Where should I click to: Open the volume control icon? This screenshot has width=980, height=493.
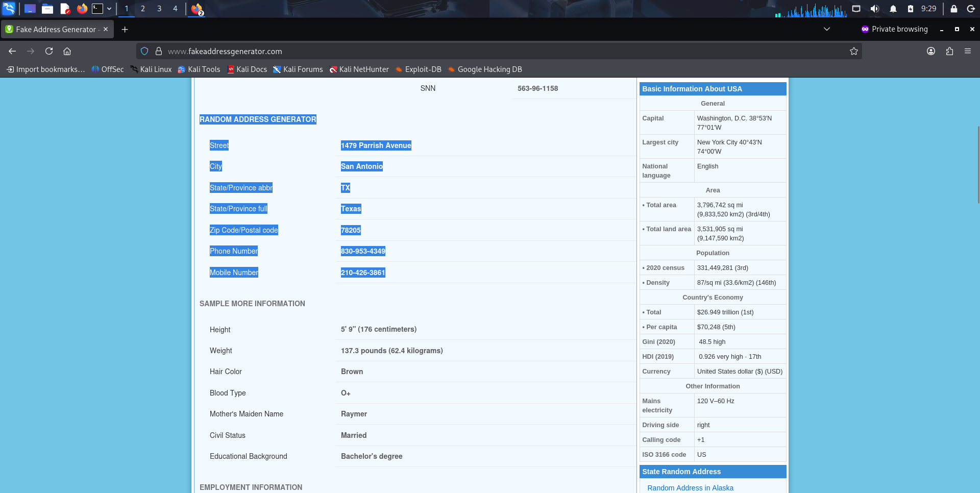(875, 9)
